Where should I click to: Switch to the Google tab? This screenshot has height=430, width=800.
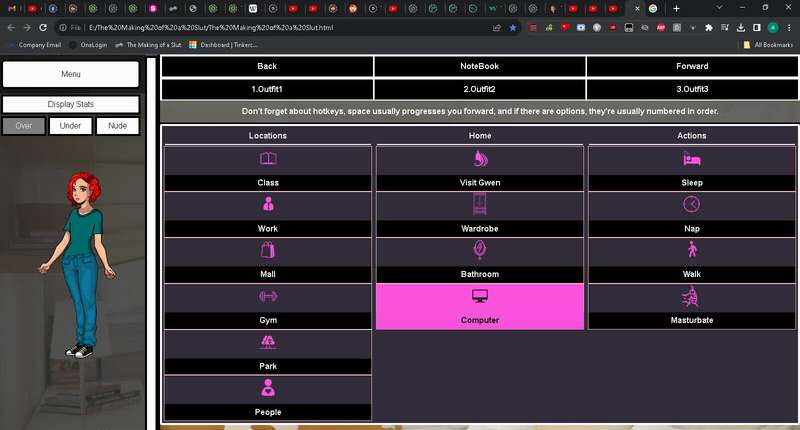click(x=653, y=9)
